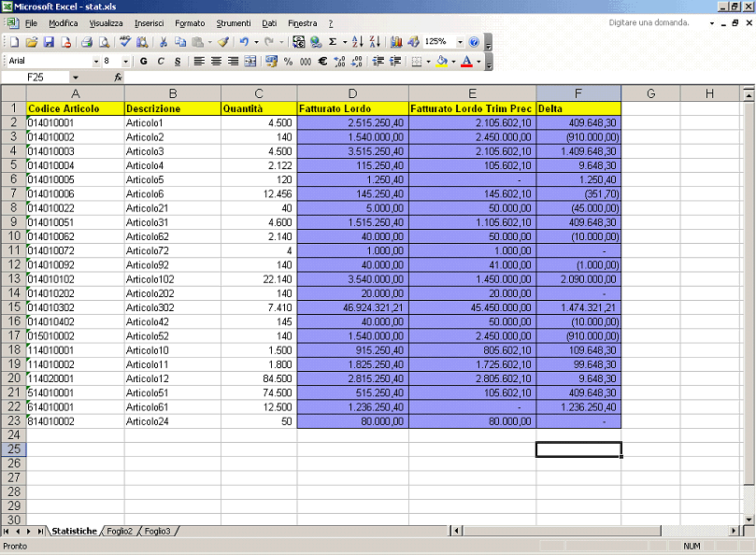Open Excel Help question mark icon
The height and width of the screenshot is (555, 756).
[x=474, y=42]
